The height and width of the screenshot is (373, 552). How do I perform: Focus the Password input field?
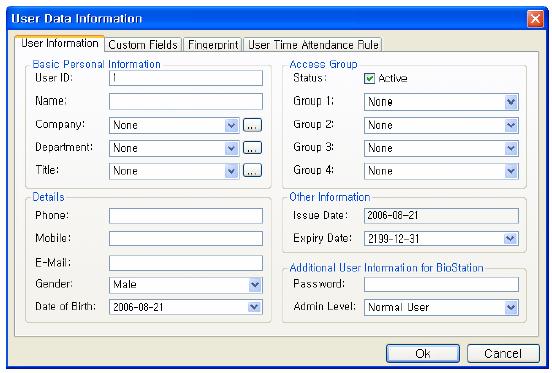coord(441,284)
